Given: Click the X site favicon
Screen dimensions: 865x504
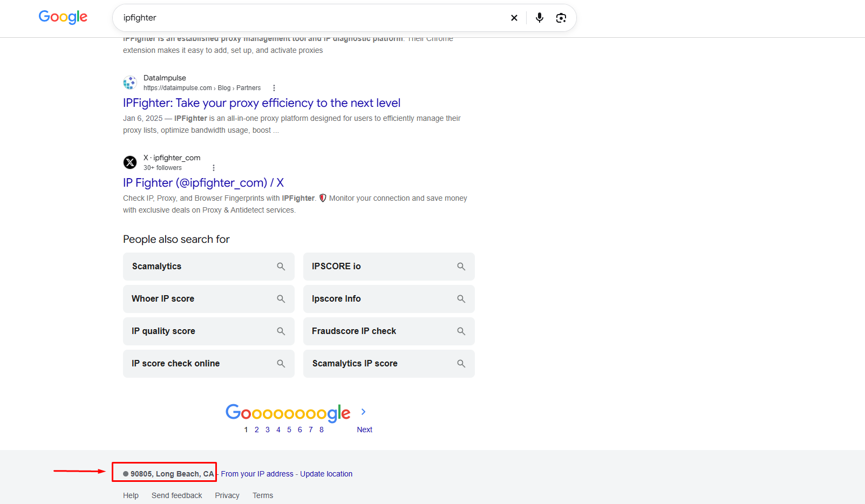Looking at the screenshot, I should tap(130, 162).
